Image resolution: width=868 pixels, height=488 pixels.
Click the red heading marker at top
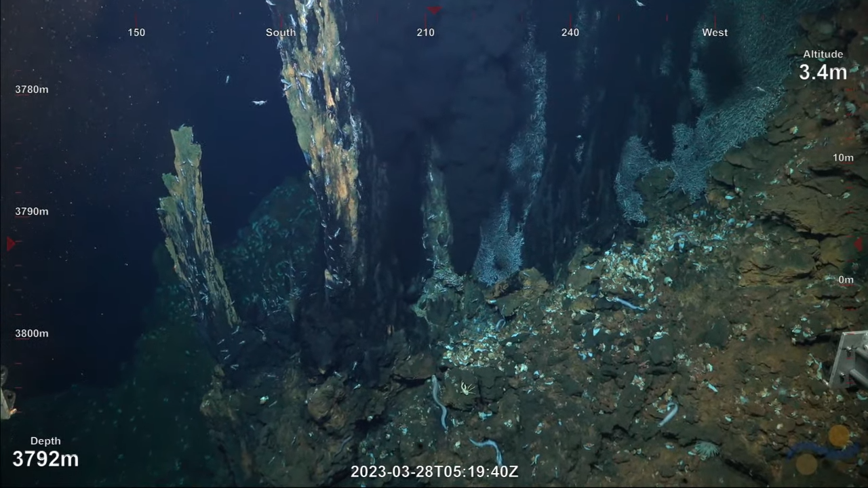[433, 10]
